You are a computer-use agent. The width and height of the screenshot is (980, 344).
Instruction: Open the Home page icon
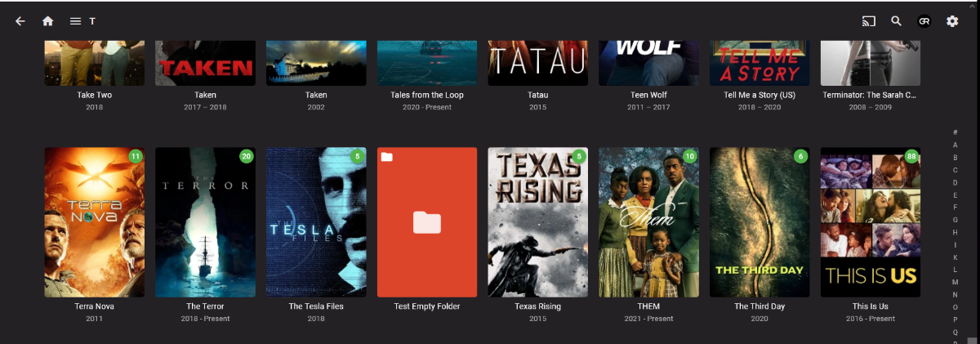48,21
